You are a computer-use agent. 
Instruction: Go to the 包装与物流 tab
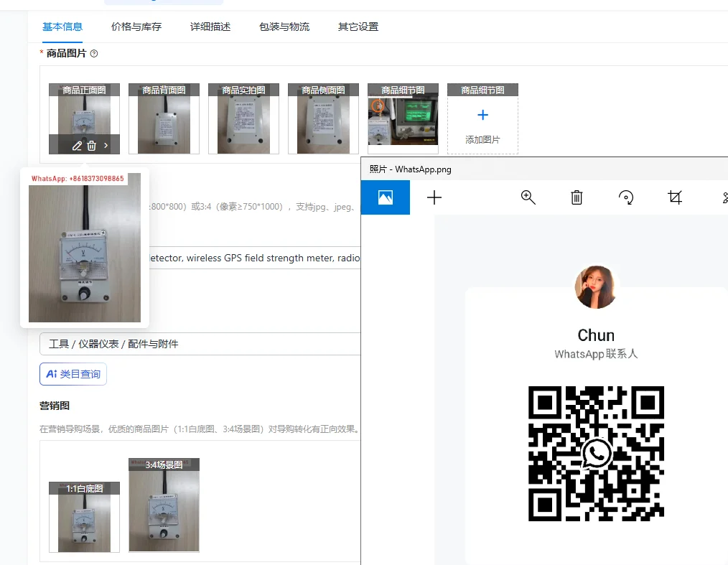pos(284,27)
